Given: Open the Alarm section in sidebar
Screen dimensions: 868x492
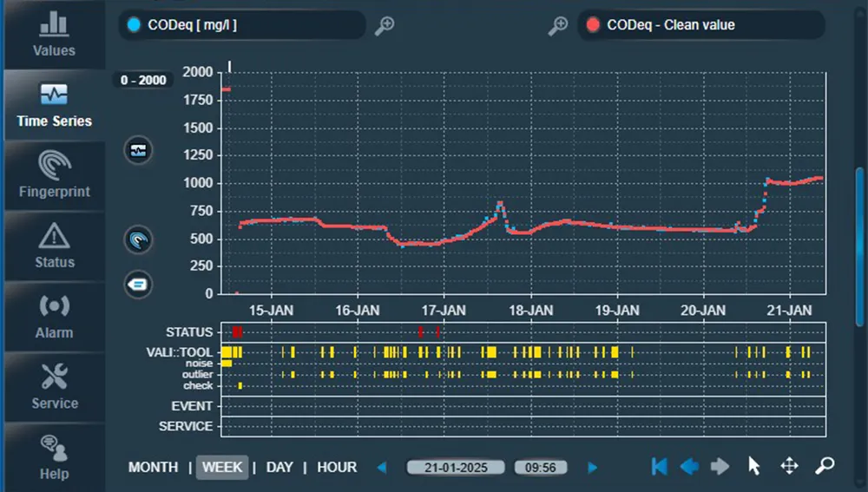Looking at the screenshot, I should tap(54, 317).
